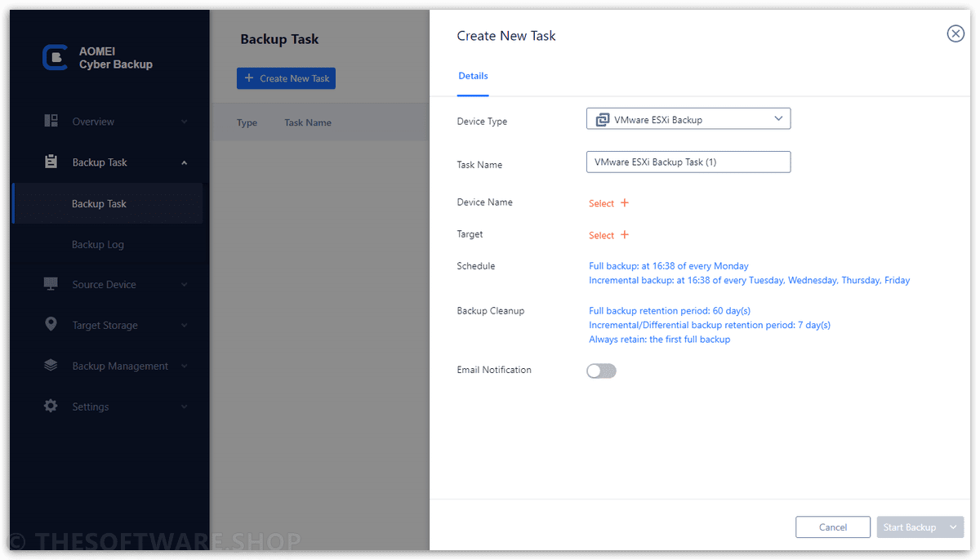Click the Create New Task button

pyautogui.click(x=286, y=78)
